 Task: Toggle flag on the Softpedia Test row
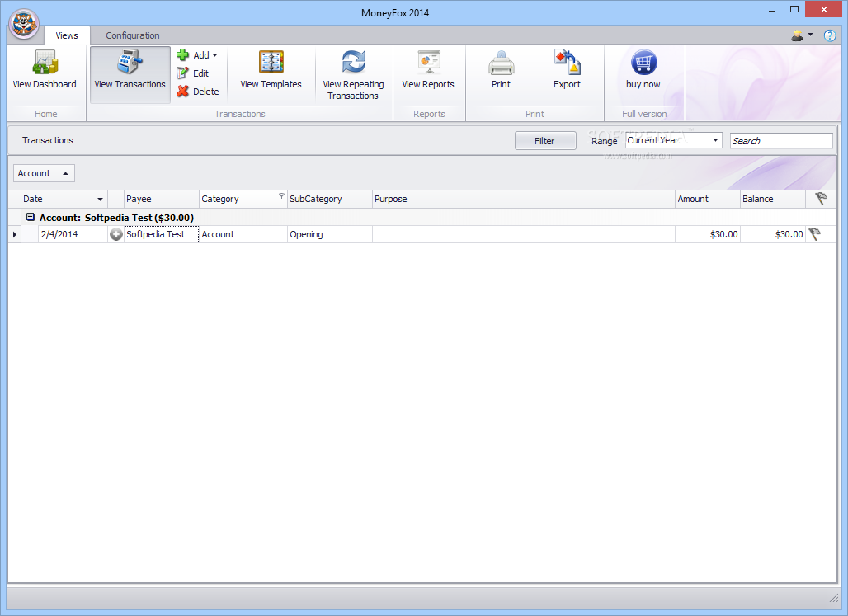coord(814,234)
